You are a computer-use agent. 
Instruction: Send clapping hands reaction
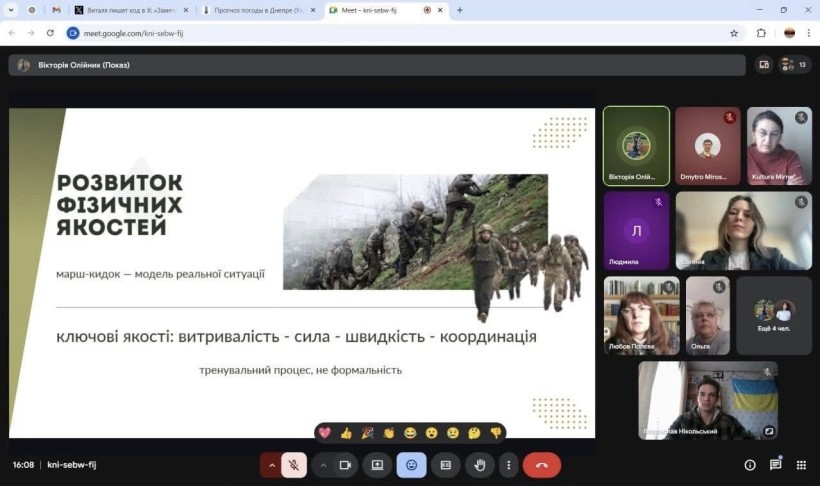389,433
